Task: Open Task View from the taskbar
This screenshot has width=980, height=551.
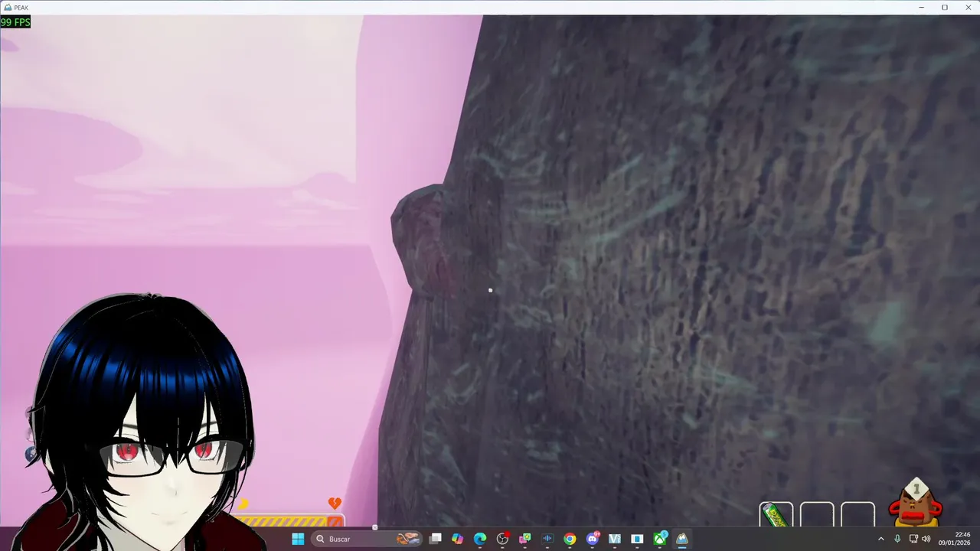Action: [x=435, y=539]
